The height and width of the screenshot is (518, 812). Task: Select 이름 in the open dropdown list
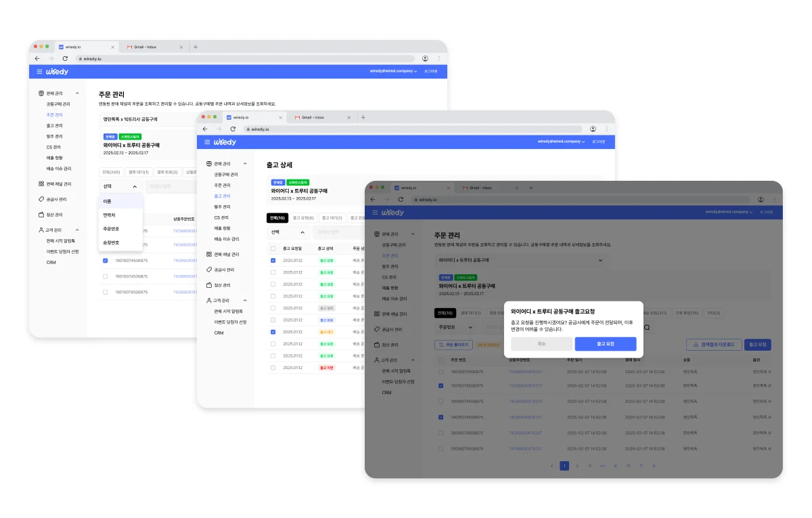pos(120,201)
